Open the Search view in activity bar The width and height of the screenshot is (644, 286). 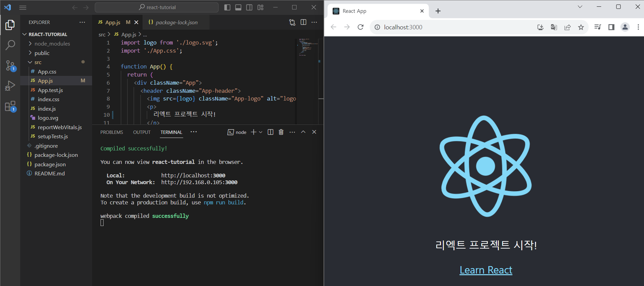[10, 45]
